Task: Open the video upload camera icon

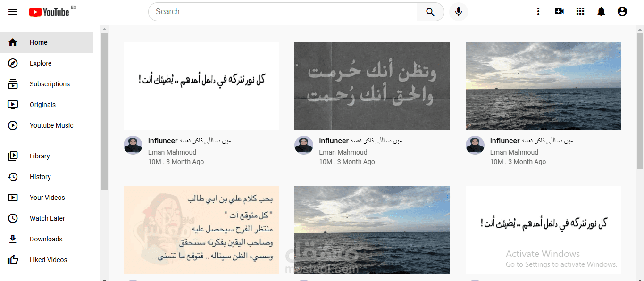Action: (x=559, y=11)
